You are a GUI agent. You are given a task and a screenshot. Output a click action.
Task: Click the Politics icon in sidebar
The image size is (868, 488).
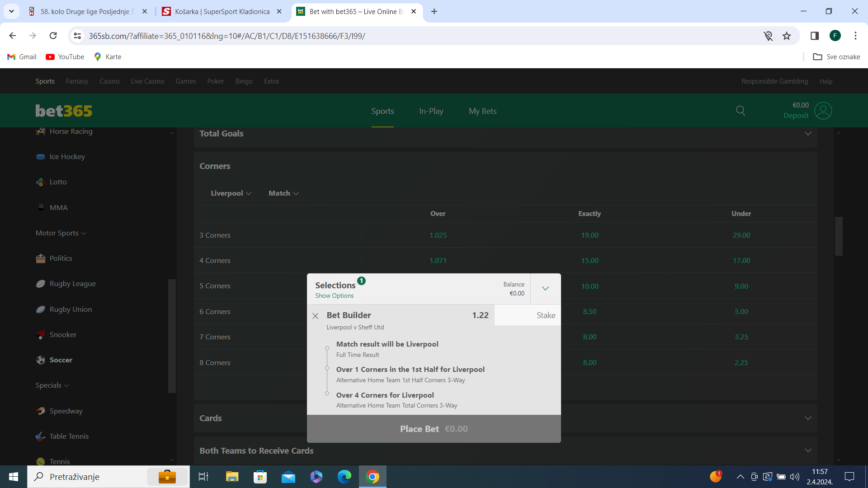[41, 258]
